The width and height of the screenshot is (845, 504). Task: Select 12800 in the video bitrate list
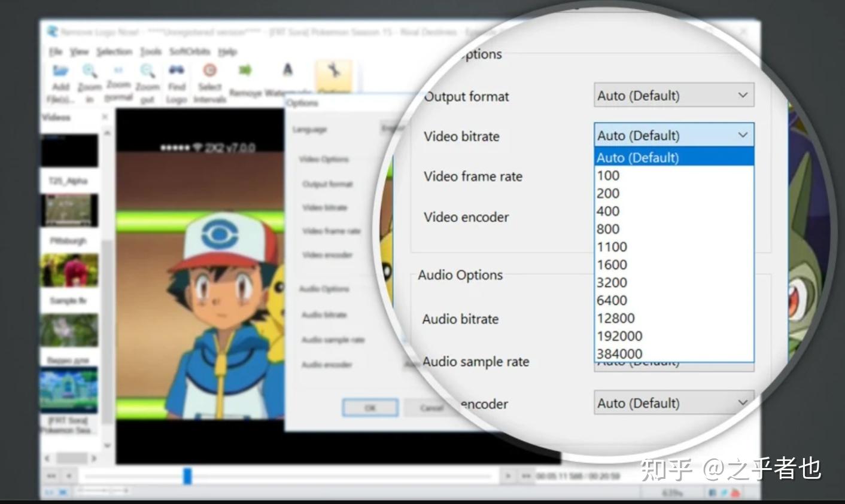615,319
